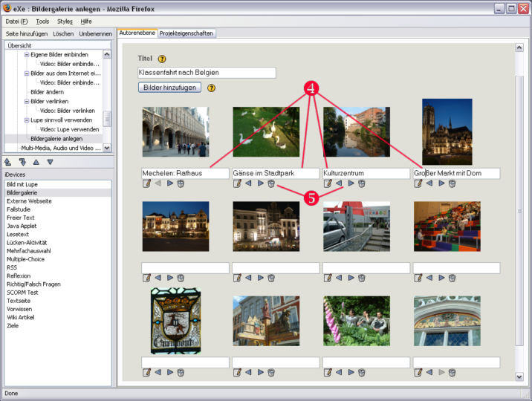Viewport: 532px width, 401px height.
Task: Move Gänse im Stadtpark image left
Action: pos(248,183)
